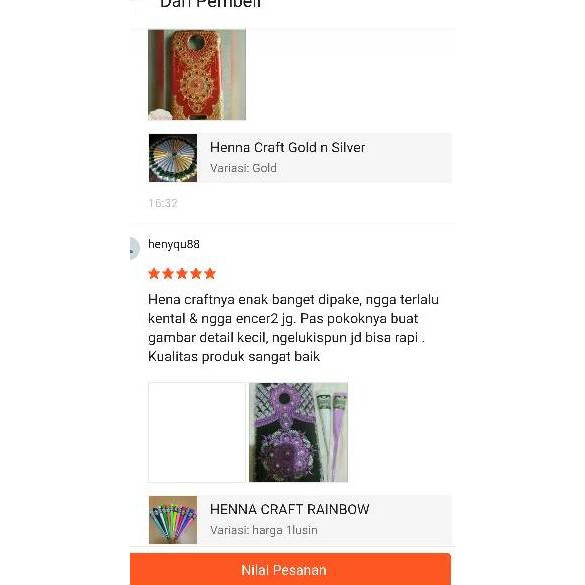
Task: Tap the first rating star
Action: [x=154, y=274]
